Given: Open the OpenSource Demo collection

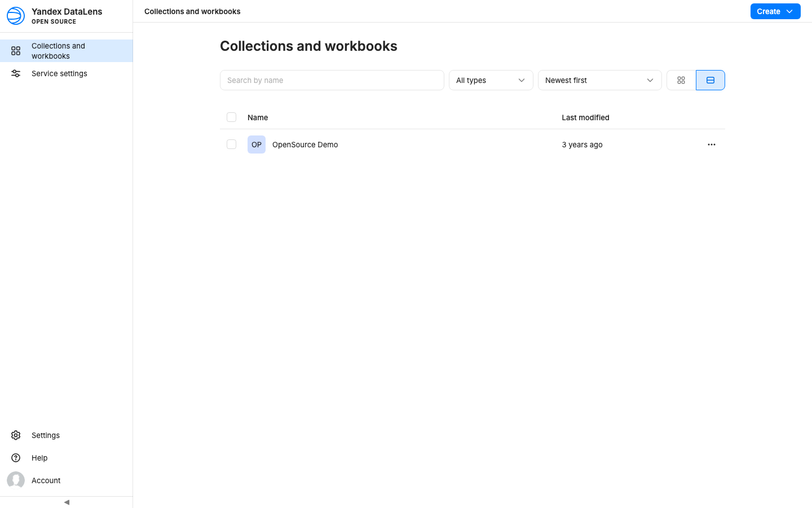Looking at the screenshot, I should 305,144.
